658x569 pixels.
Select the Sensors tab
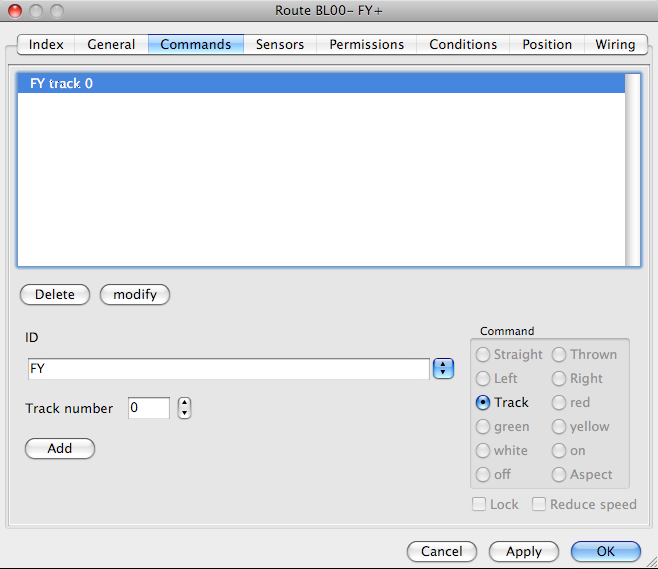point(280,44)
